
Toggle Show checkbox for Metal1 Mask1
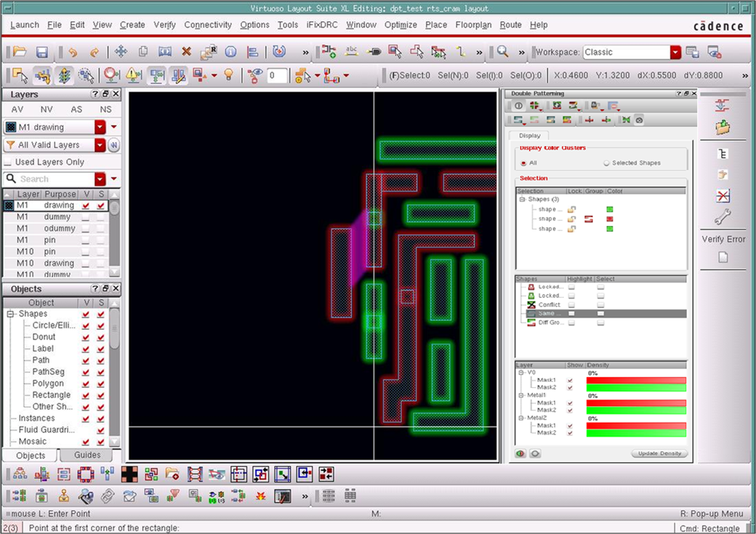pyautogui.click(x=570, y=402)
